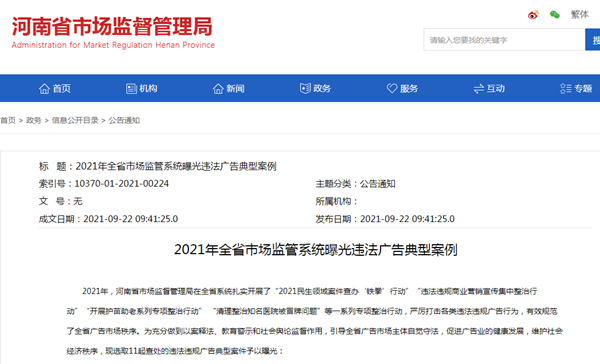The height and width of the screenshot is (364, 600).
Task: Open the Weibo social icon
Action: (x=533, y=15)
